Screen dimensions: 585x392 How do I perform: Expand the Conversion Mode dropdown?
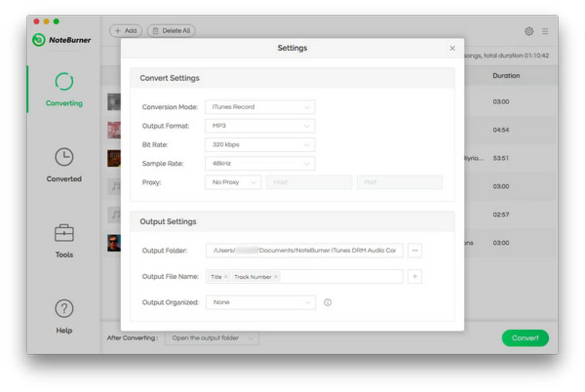point(260,107)
